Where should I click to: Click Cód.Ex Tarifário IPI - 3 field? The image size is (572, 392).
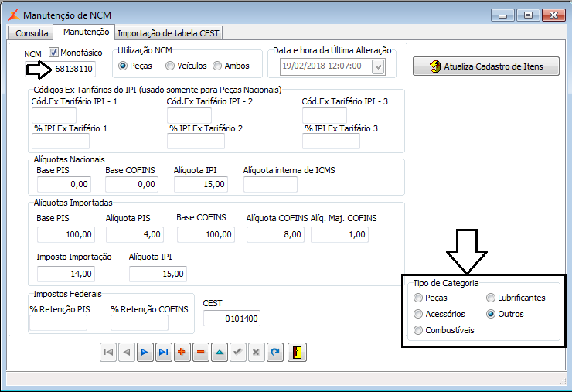(x=325, y=116)
